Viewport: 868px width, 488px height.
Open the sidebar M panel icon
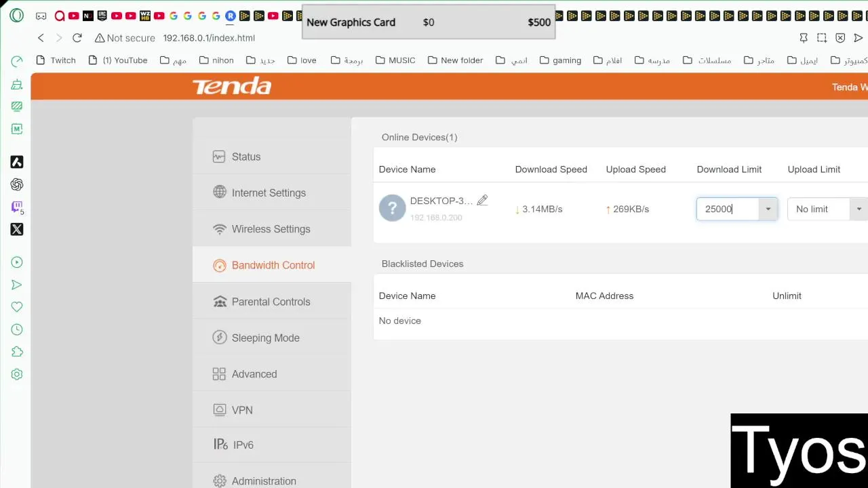click(17, 129)
